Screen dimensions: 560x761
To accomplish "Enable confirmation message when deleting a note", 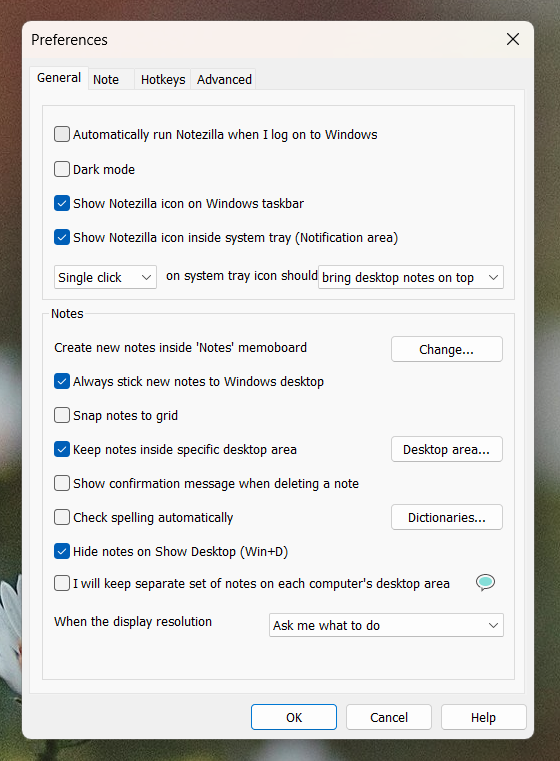I will (62, 483).
